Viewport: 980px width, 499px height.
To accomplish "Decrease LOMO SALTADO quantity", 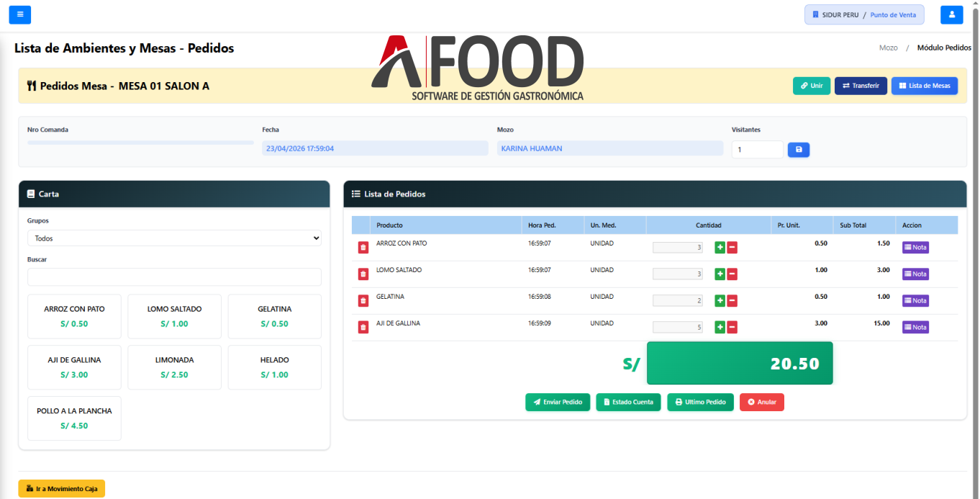I will click(x=732, y=274).
